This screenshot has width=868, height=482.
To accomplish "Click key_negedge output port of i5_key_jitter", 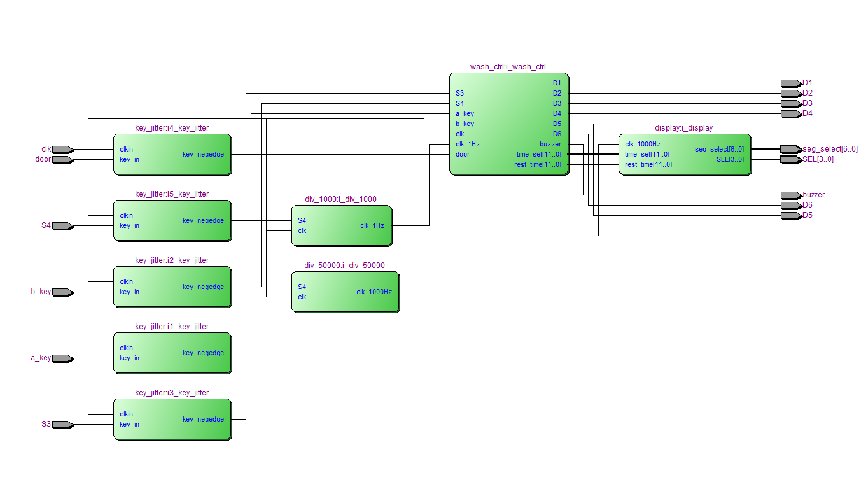I will (203, 221).
